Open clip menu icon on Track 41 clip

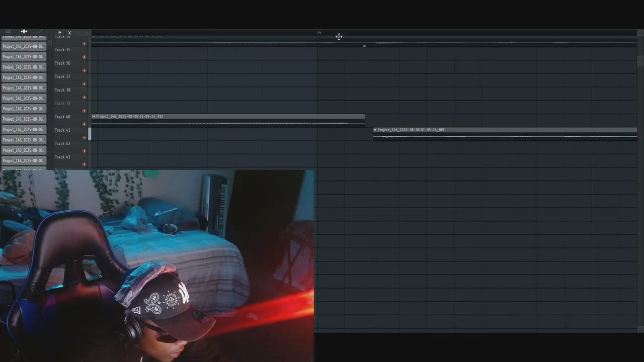point(375,130)
